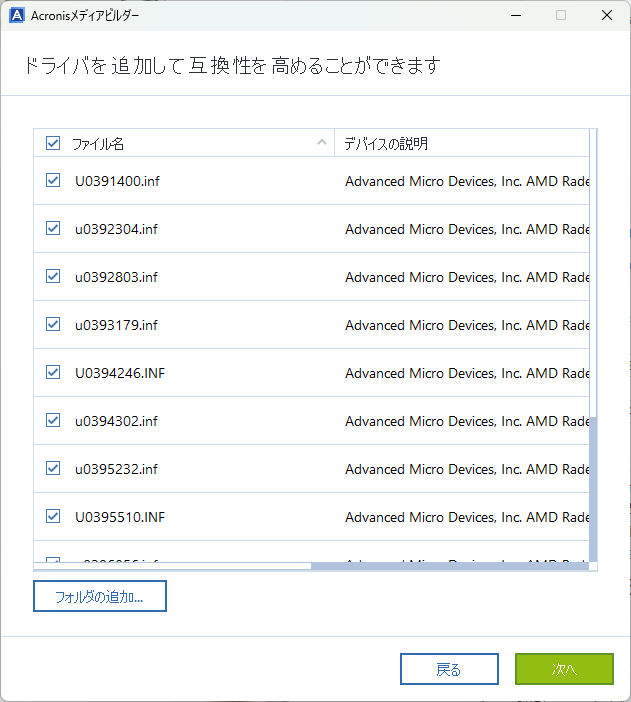Image resolution: width=631 pixels, height=702 pixels.
Task: Click the device description of U0395510.INF
Action: (x=467, y=517)
